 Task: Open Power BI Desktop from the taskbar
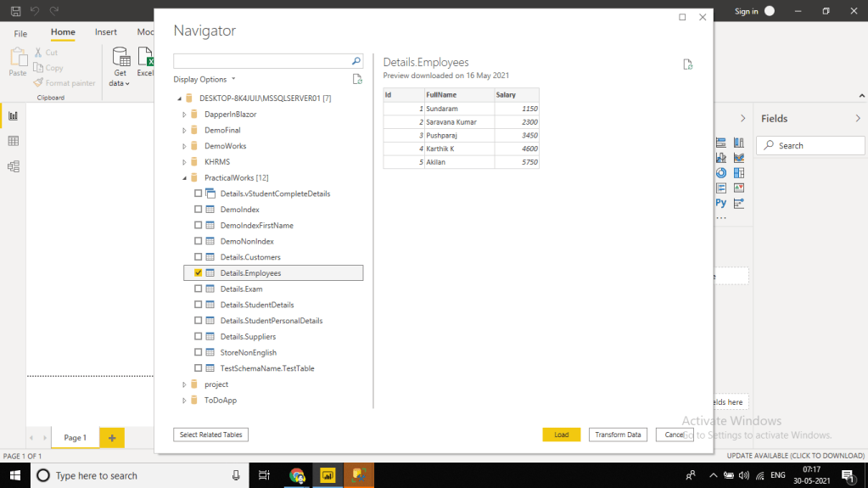pos(328,475)
